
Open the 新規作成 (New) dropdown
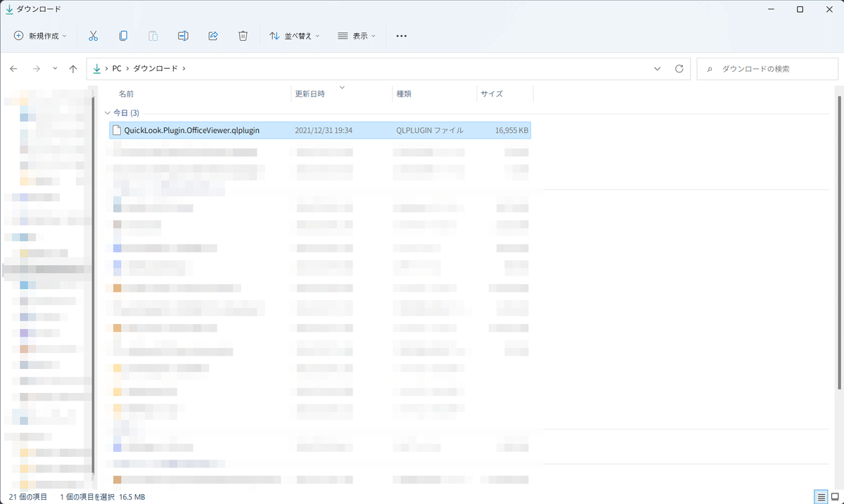40,35
